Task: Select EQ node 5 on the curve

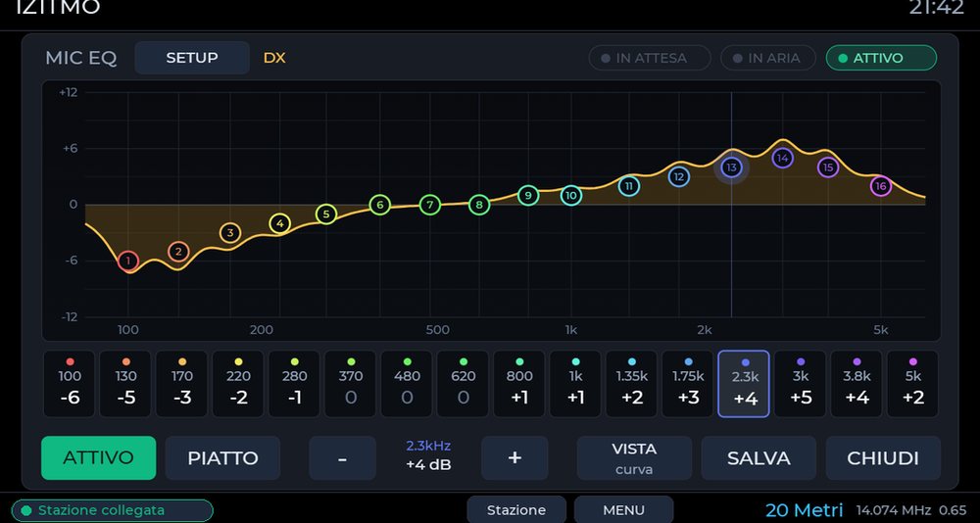Action: (x=326, y=214)
